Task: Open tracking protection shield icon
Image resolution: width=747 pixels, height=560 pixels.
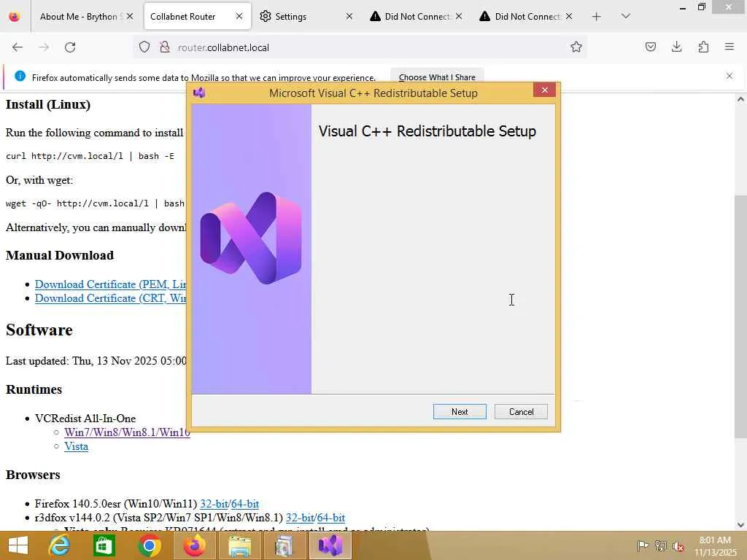Action: (x=144, y=47)
